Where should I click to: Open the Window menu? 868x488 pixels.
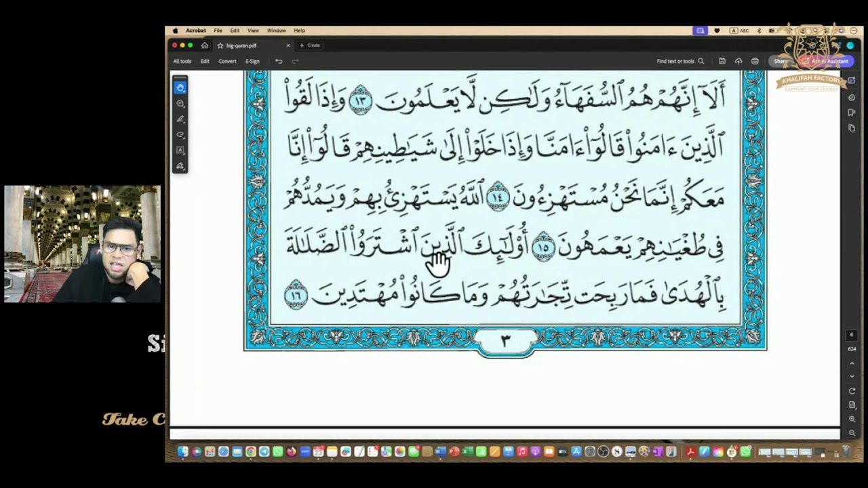click(x=276, y=30)
